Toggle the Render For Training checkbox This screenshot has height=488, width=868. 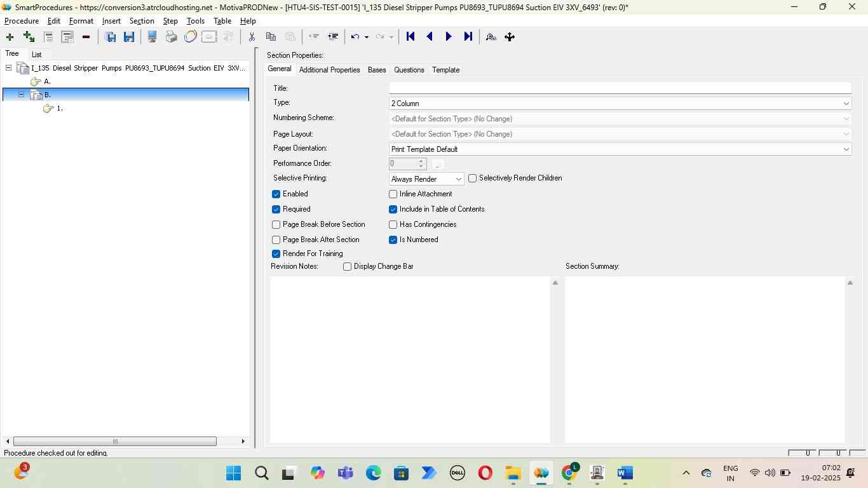tap(276, 254)
